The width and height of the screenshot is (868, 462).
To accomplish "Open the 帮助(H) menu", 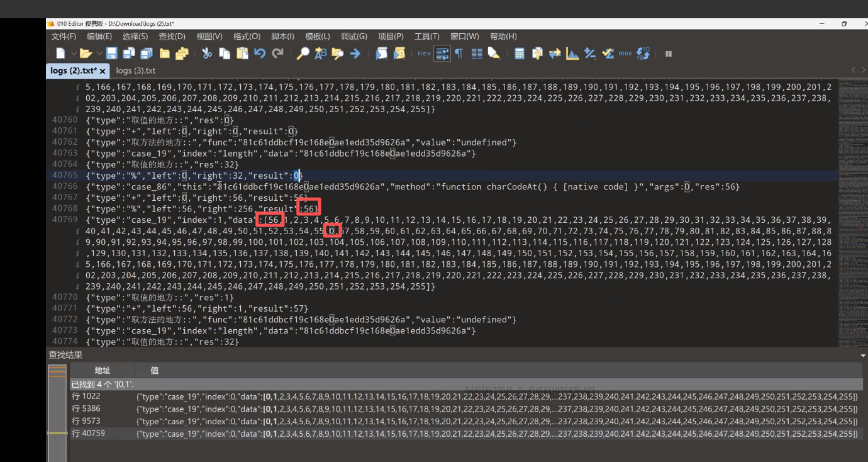I will coord(503,37).
